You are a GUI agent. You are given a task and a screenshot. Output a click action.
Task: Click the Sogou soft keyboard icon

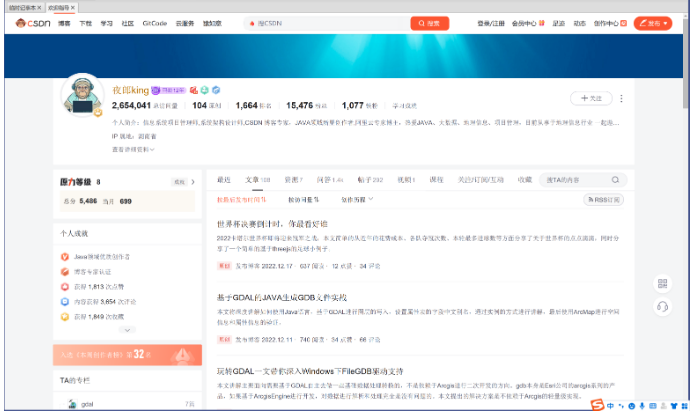(x=653, y=406)
